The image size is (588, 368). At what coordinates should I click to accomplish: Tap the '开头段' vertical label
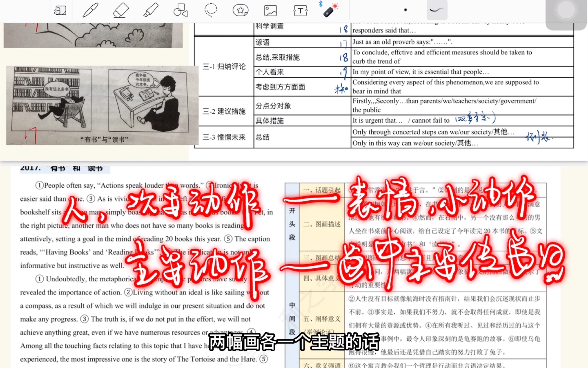292,224
